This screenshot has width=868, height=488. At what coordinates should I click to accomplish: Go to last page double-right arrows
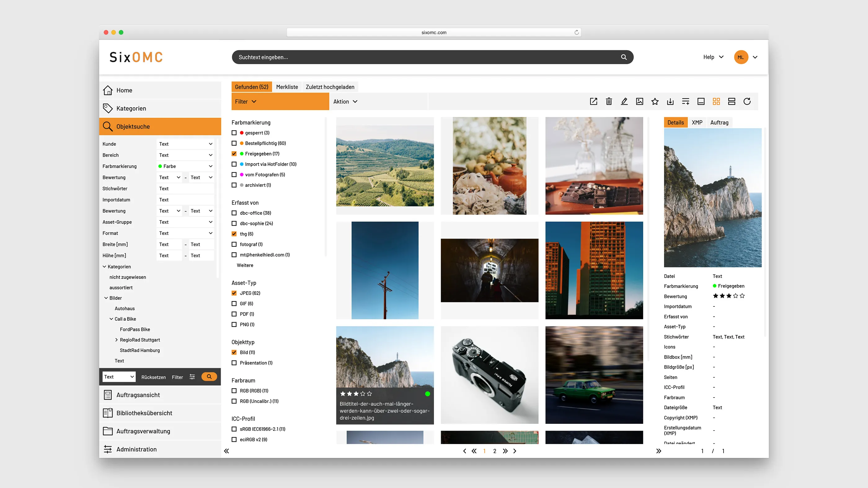[x=505, y=451]
